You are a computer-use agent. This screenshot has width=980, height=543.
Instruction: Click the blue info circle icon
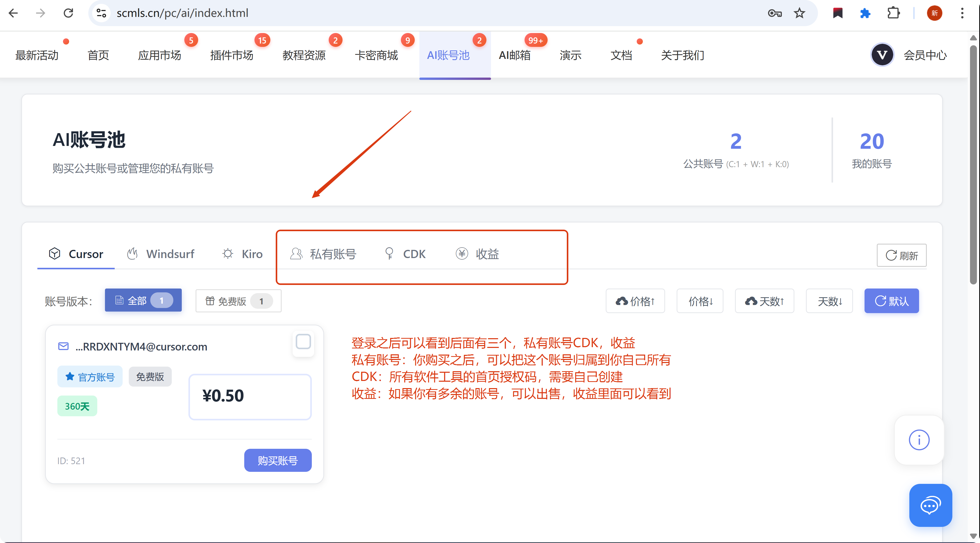coord(919,440)
